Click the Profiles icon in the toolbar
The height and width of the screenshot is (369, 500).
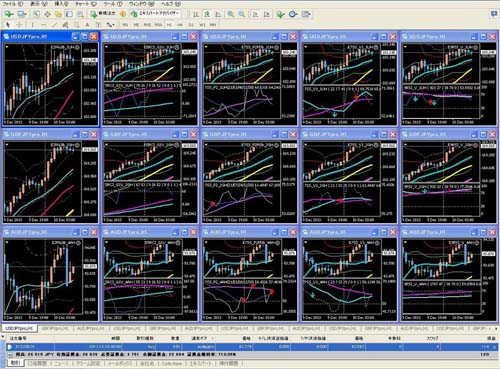(22, 14)
